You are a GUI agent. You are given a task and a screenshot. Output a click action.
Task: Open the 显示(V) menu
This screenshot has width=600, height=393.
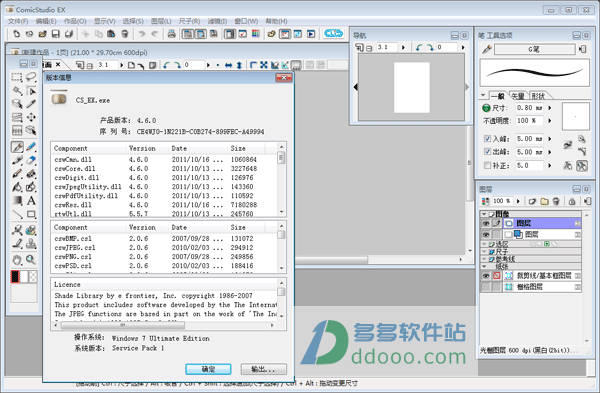pos(104,21)
